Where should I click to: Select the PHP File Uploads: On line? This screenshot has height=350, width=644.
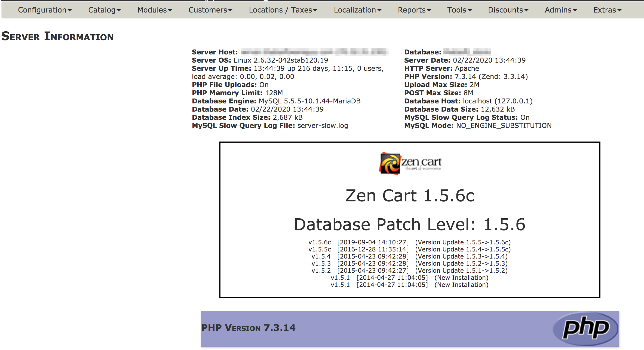pos(230,85)
